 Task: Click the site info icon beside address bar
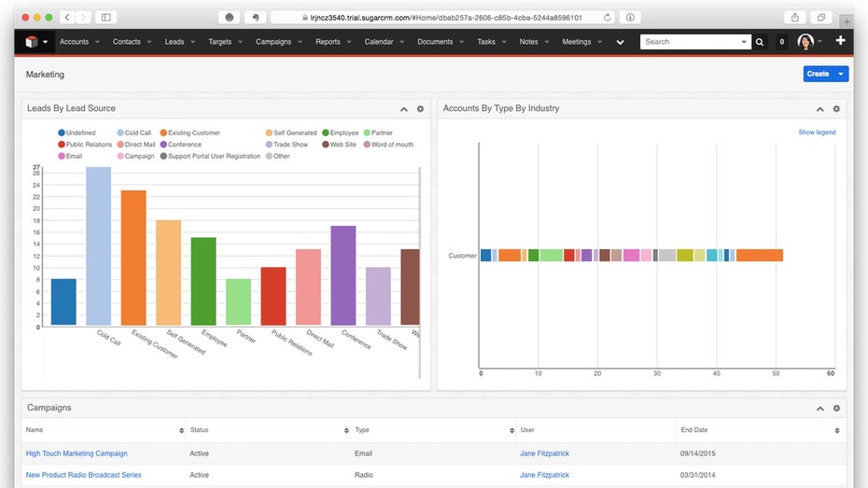coord(630,18)
